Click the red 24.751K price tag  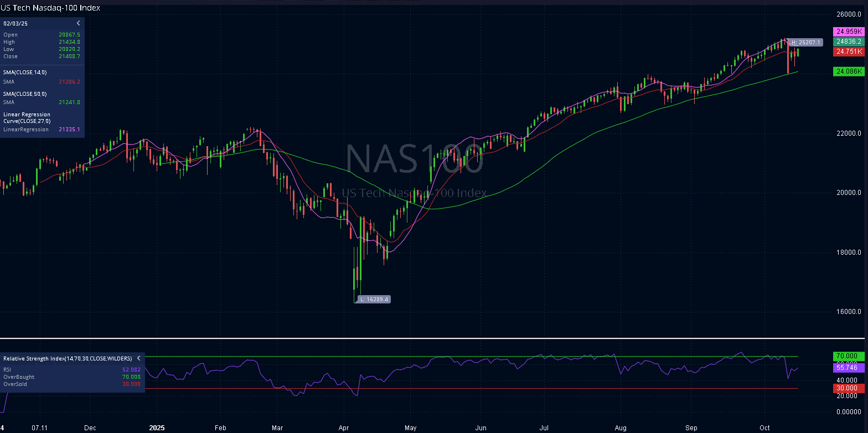(848, 51)
